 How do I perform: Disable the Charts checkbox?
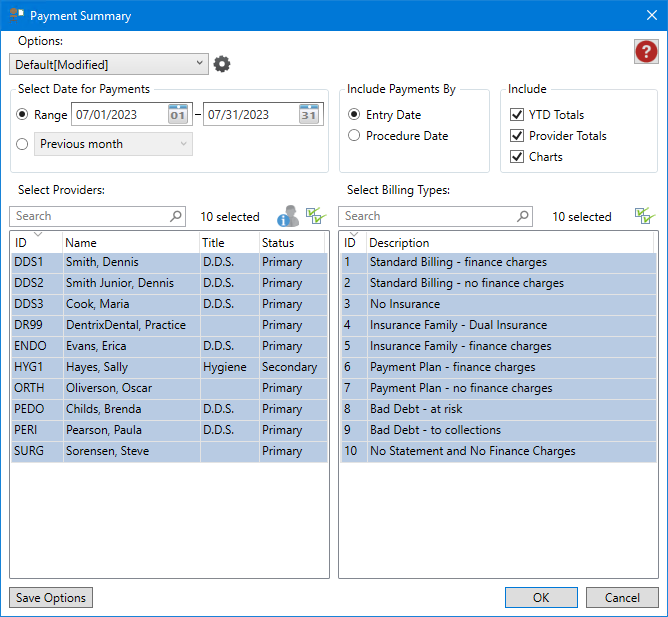[517, 157]
